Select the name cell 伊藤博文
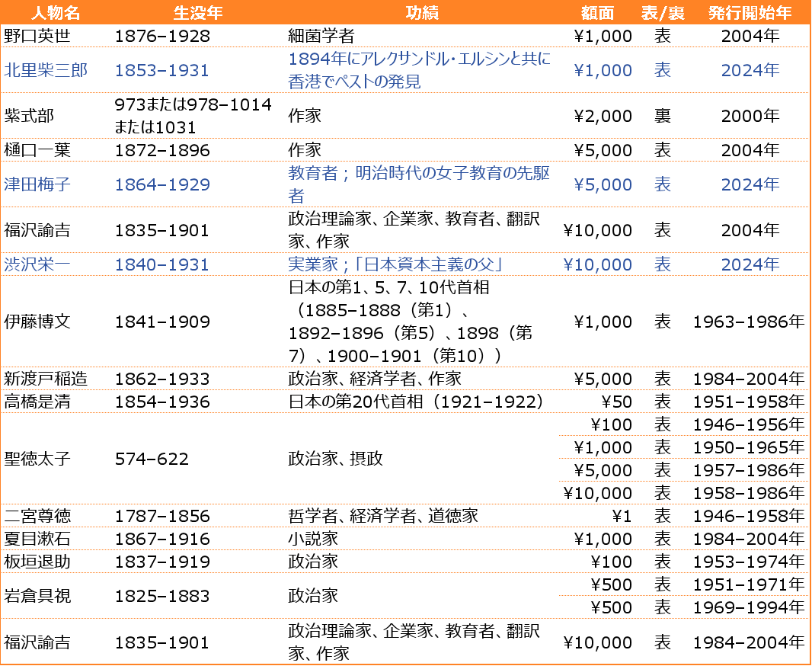812x666 pixels. point(37,321)
